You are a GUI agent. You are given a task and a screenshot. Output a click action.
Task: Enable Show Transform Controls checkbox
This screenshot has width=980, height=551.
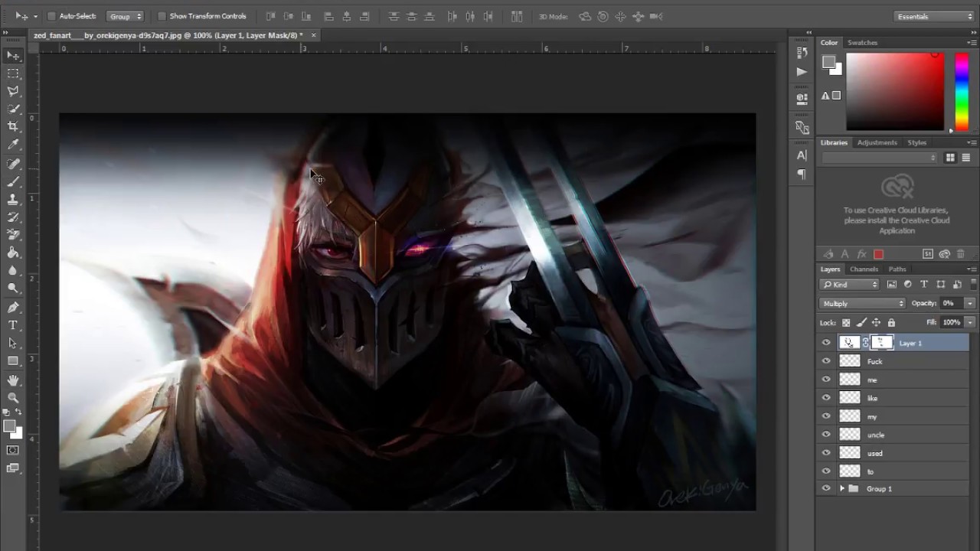coord(162,16)
